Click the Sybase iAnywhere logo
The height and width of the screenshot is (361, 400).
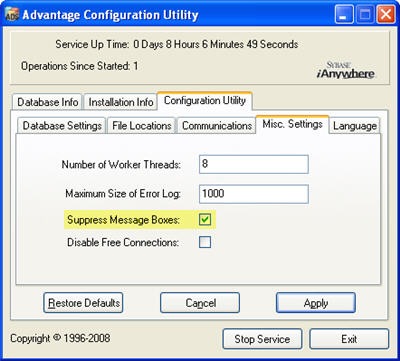[x=345, y=70]
